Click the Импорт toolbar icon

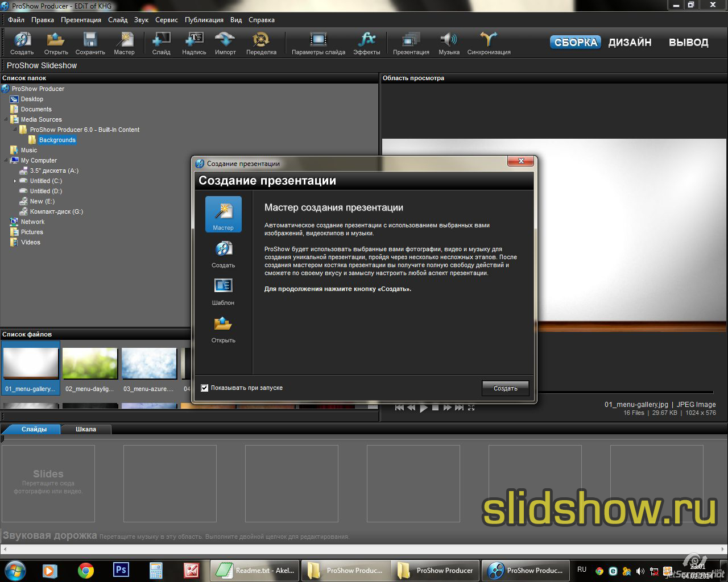[225, 44]
